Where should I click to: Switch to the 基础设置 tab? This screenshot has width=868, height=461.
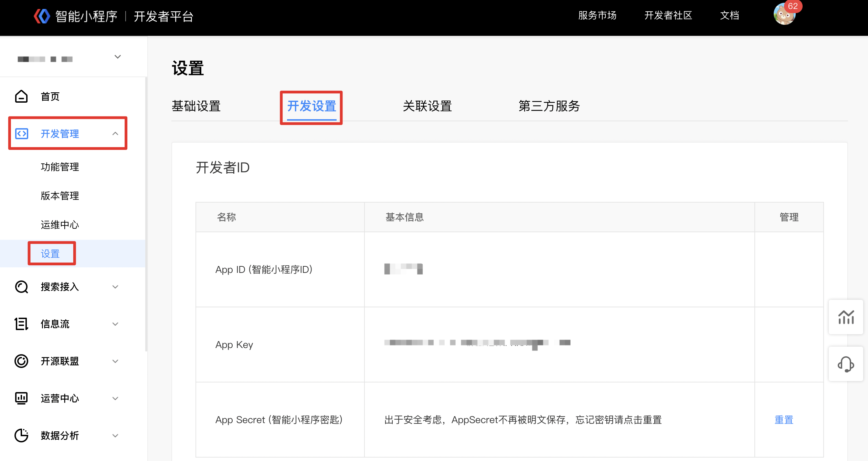coord(196,106)
